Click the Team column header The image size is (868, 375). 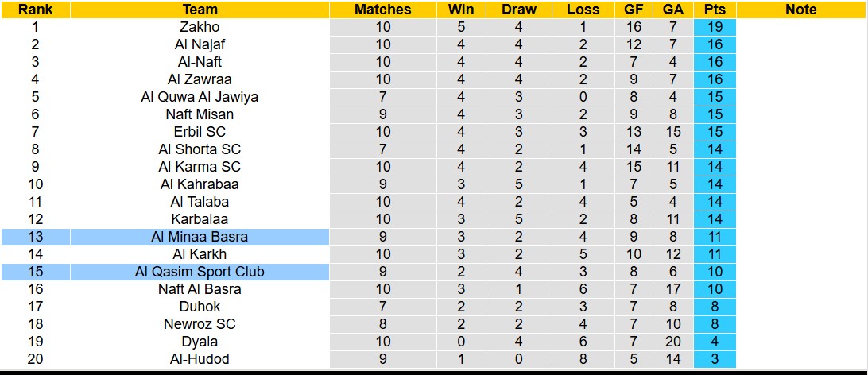point(200,10)
